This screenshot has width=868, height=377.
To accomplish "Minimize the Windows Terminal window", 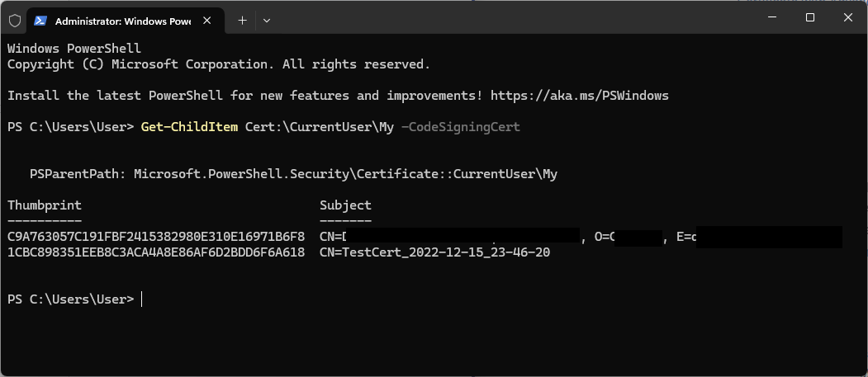I will (x=772, y=17).
